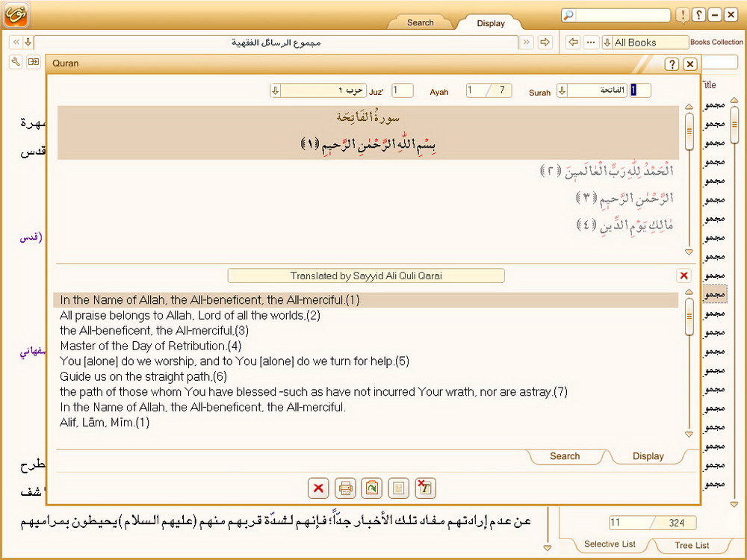Click the main text scroll down arrow behind the dialog
The width and height of the screenshot is (747, 560).
tap(548, 548)
